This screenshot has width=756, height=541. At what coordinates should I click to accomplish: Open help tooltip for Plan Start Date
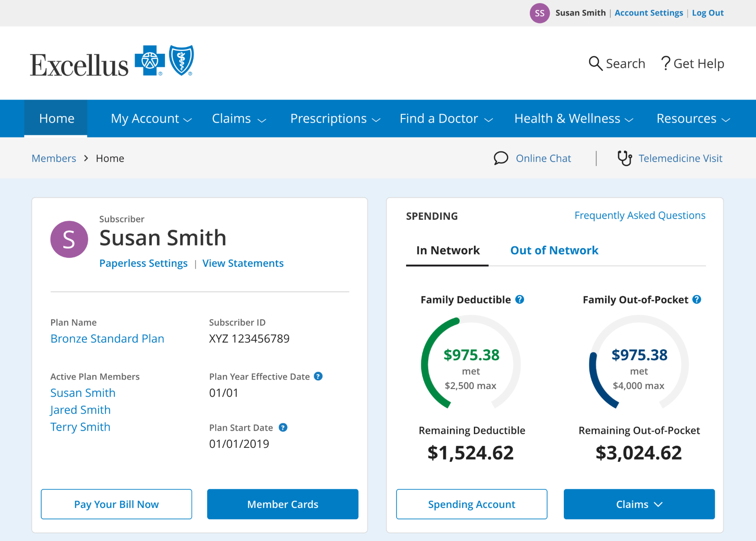click(283, 427)
